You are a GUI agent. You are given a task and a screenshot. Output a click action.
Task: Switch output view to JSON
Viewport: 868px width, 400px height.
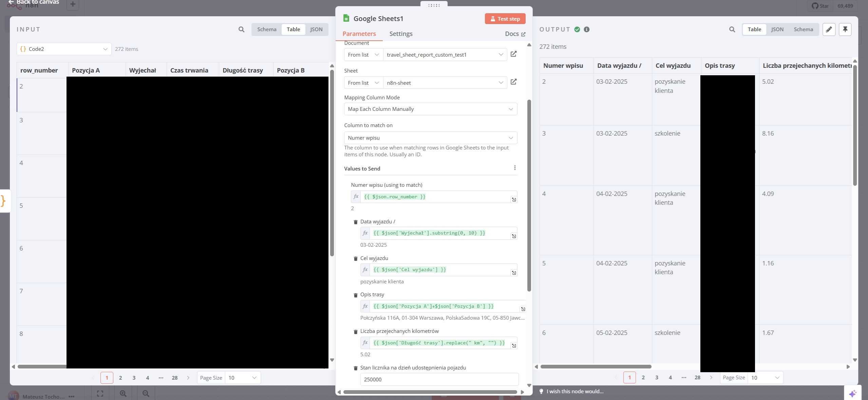point(777,29)
